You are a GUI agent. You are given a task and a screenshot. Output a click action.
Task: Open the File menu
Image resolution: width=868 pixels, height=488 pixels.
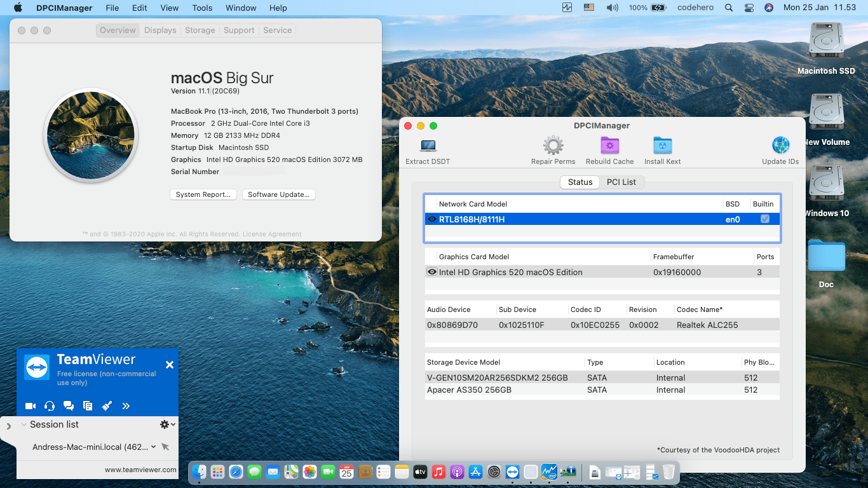tap(112, 8)
